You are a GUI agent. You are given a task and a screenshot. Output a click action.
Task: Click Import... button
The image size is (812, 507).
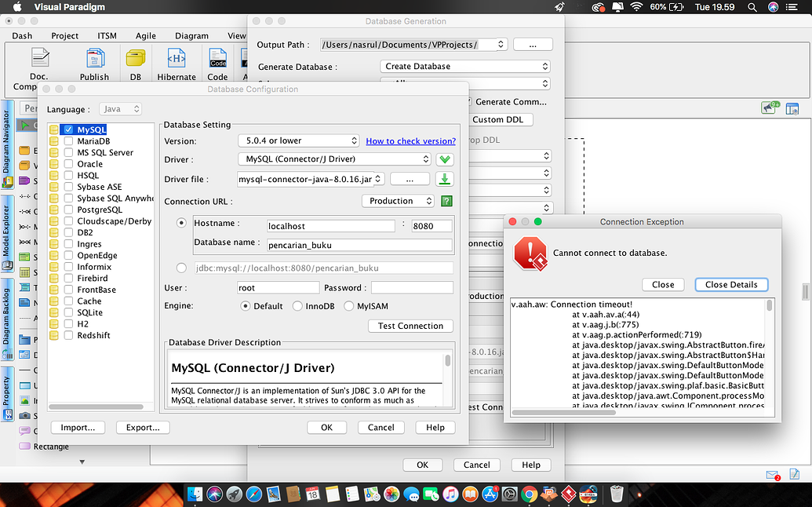click(x=78, y=427)
